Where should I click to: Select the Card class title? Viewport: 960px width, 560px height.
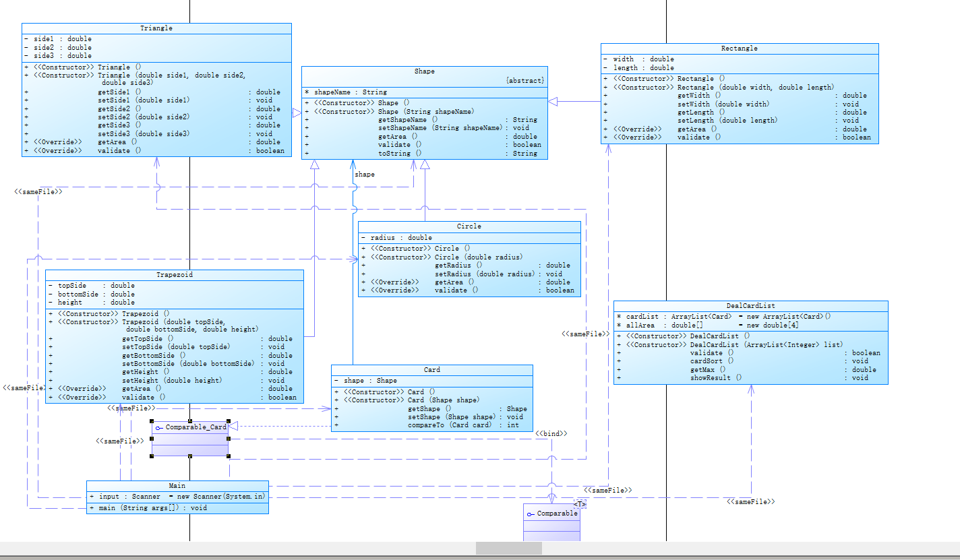click(x=432, y=370)
